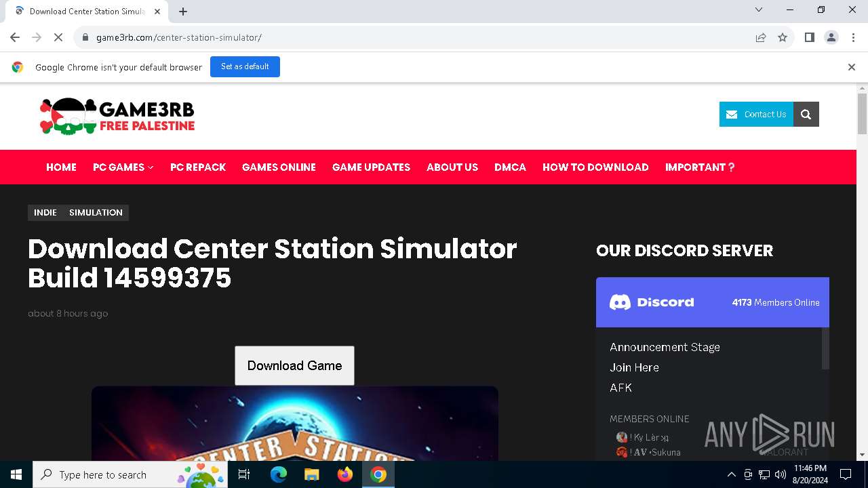Click the browser forward arrow
868x488 pixels.
click(x=37, y=37)
